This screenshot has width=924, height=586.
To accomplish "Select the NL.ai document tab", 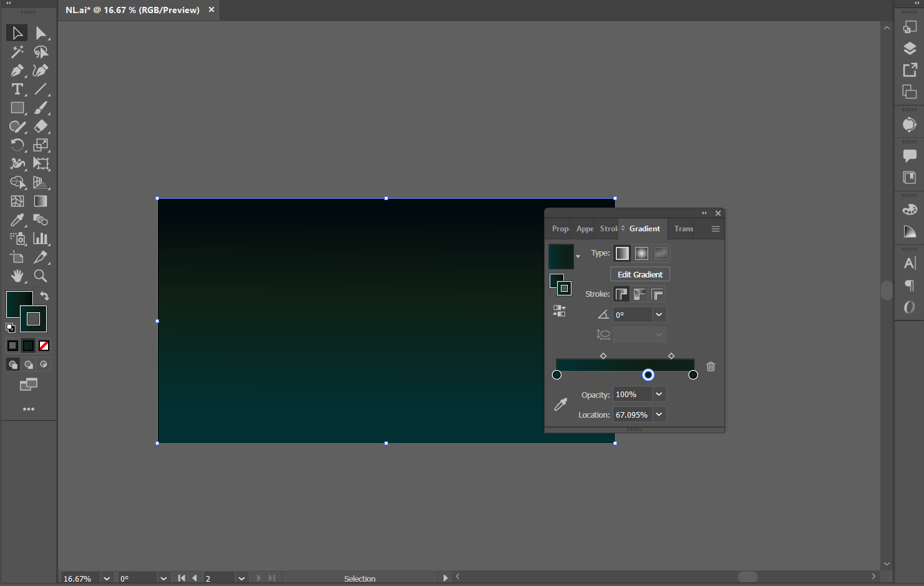I will tap(132, 10).
